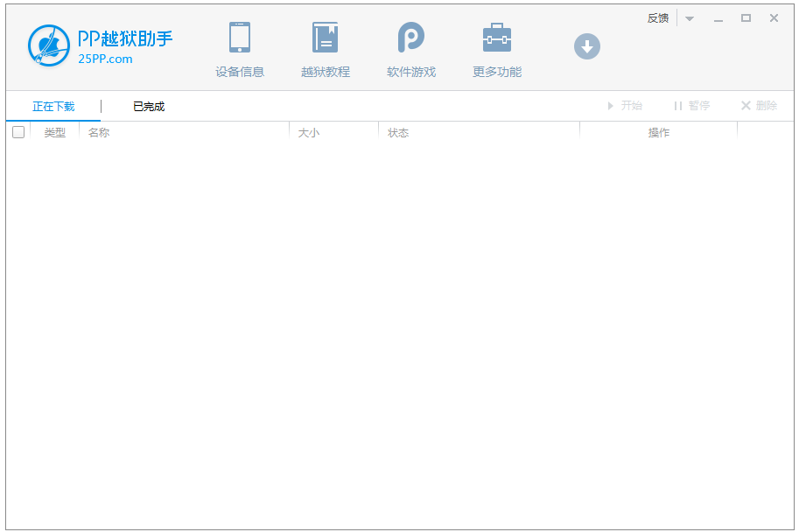Click the 操作 column header
799x532 pixels.
point(659,133)
